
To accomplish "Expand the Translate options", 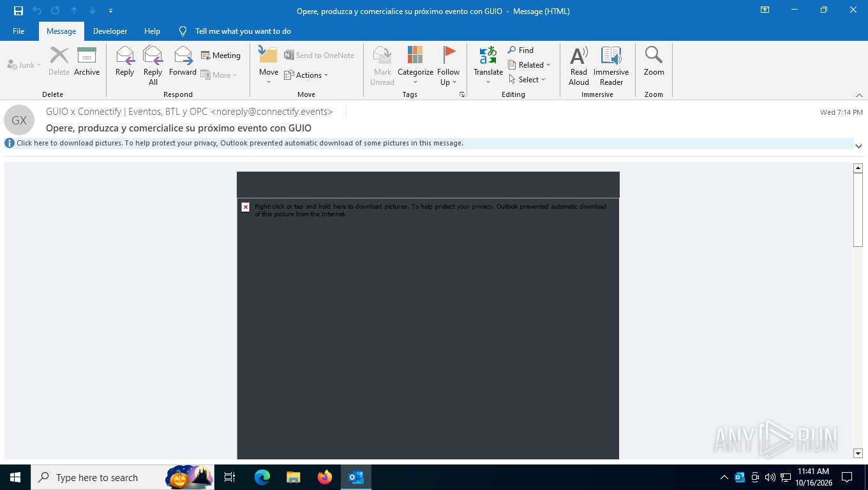I will coord(488,66).
